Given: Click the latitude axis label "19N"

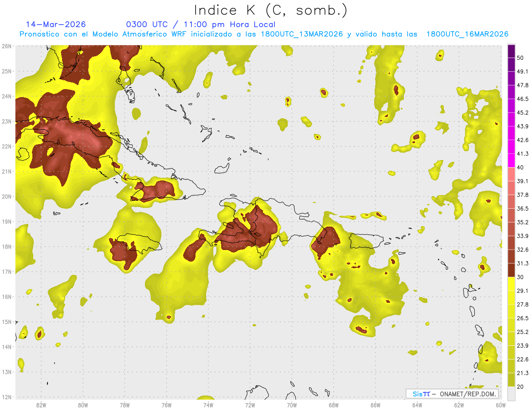Looking at the screenshot, I should pos(7,222).
